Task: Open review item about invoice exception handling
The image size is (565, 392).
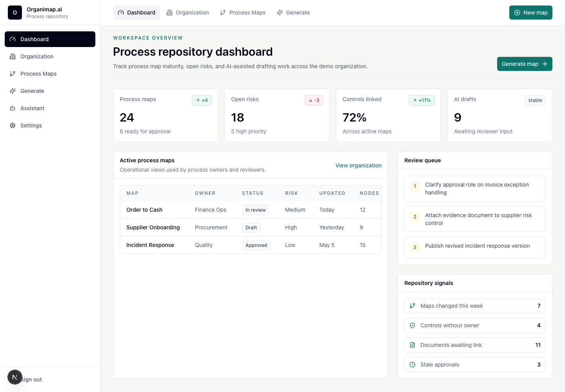Action: 475,189
